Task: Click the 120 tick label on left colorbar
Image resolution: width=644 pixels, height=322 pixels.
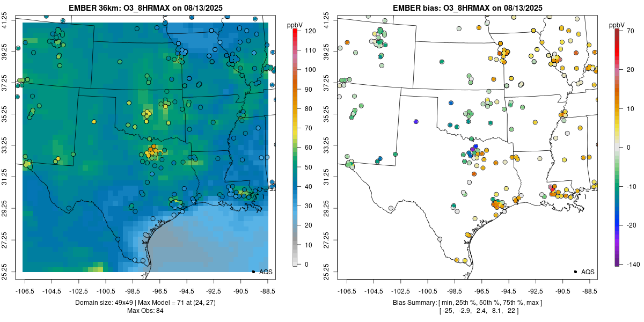Action: 310,31
